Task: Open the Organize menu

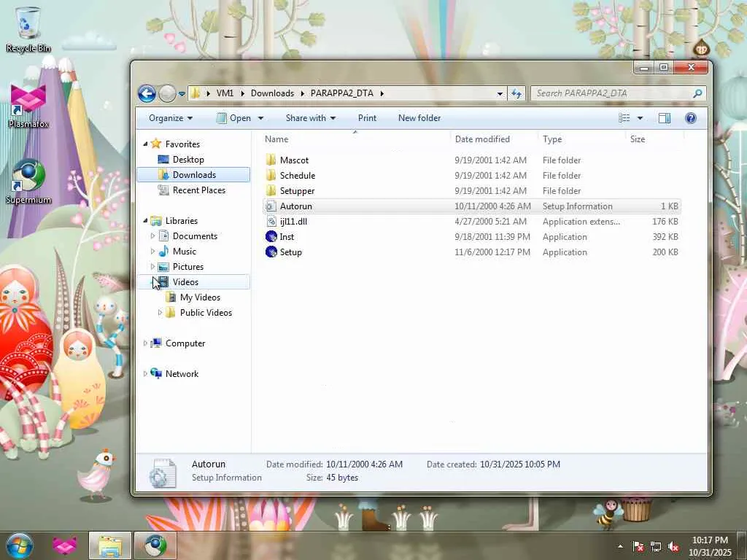Action: [x=171, y=118]
